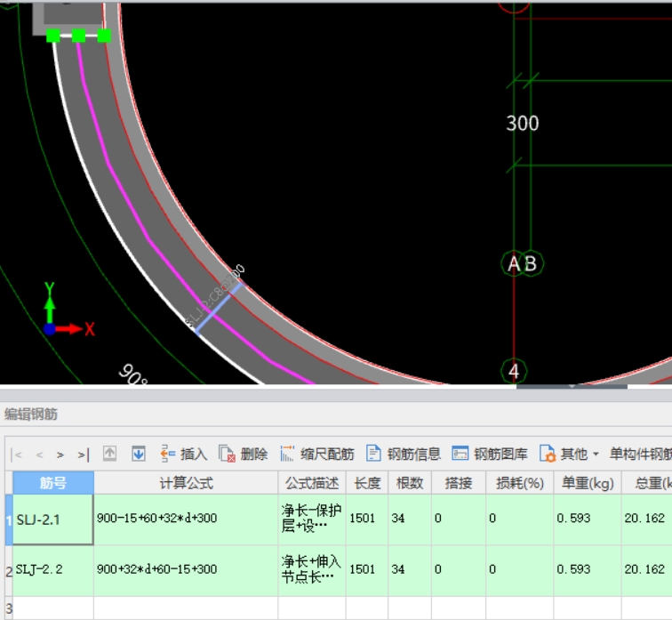
Task: Click the 计算公式 column header
Action: pos(186,483)
